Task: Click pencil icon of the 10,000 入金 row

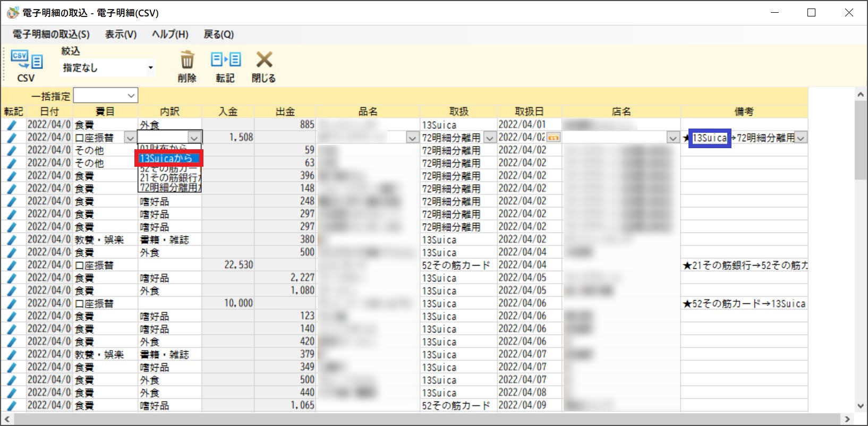Action: point(12,303)
